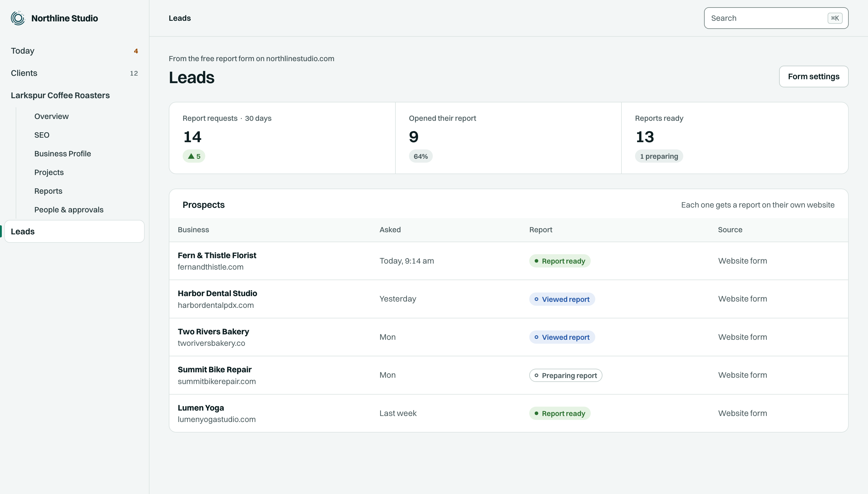This screenshot has height=494, width=868.
Task: Click the Today count badge 4
Action: click(136, 51)
